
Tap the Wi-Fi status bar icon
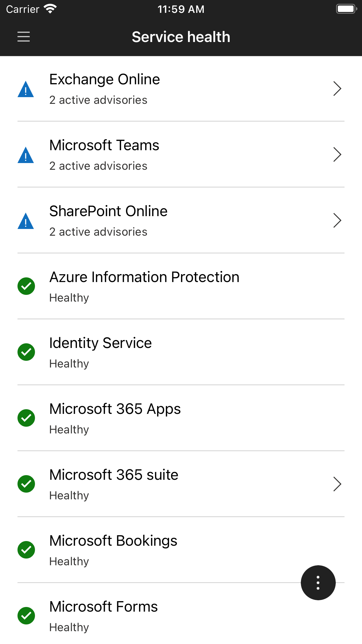[50, 9]
